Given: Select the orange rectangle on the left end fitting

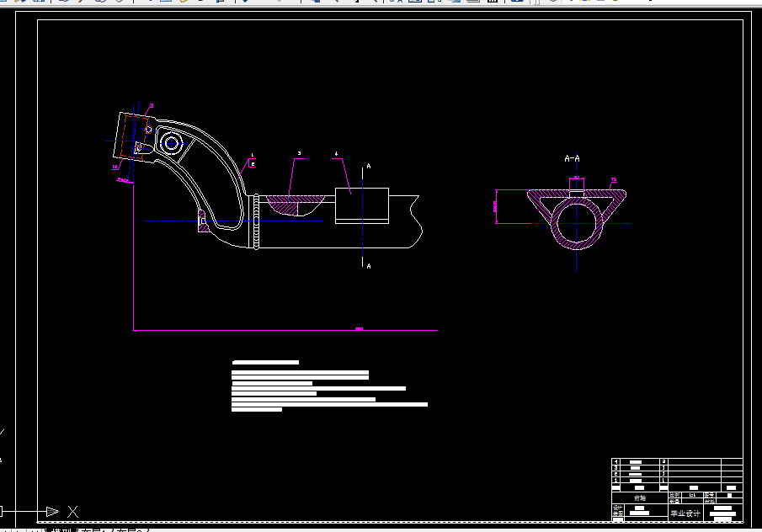Looking at the screenshot, I should click(135, 136).
